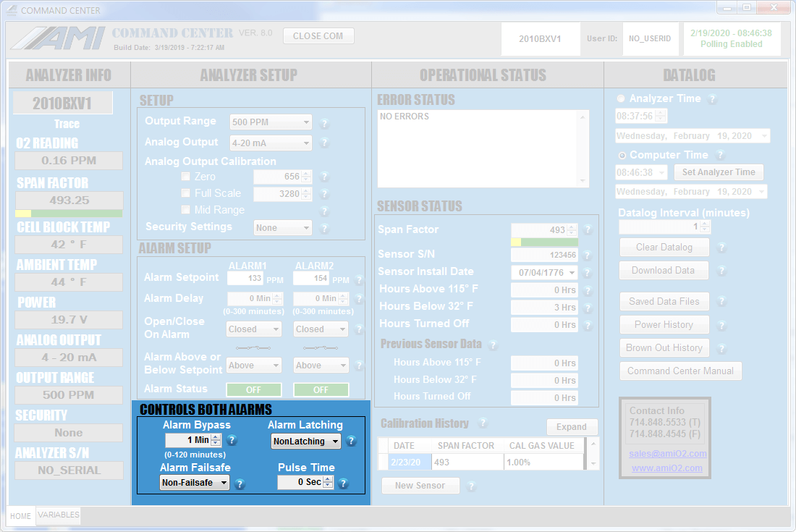Open ALARM1 Open/Close Closed dropdown
Image resolution: width=796 pixels, height=532 pixels.
coord(254,329)
